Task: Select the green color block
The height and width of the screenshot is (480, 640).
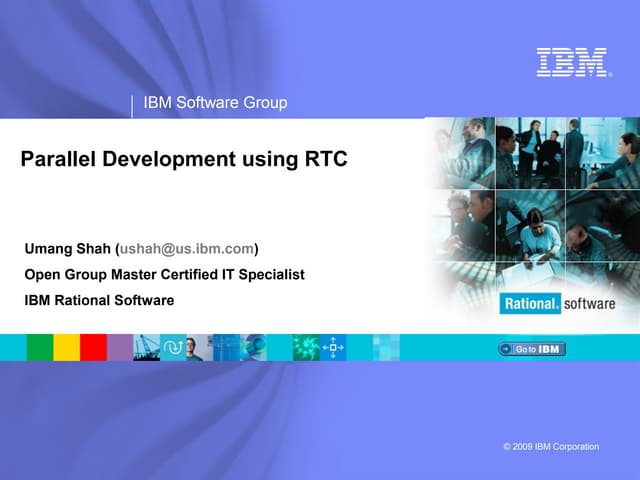Action: point(40,347)
